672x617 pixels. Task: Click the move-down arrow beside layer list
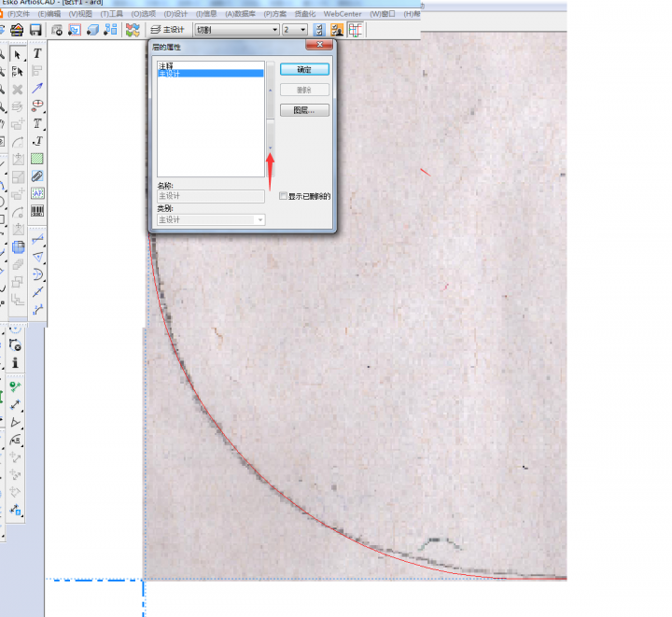pyautogui.click(x=271, y=148)
